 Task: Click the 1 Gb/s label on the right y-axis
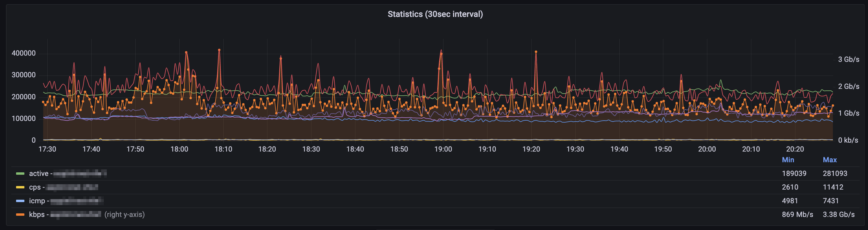click(848, 113)
